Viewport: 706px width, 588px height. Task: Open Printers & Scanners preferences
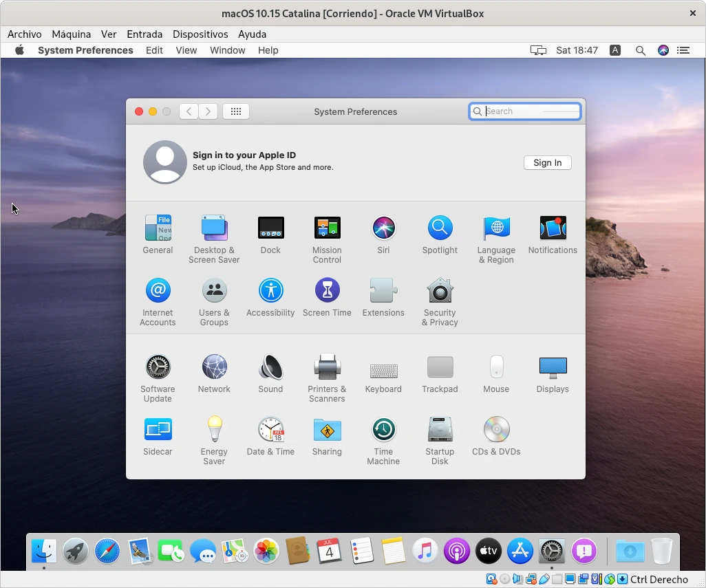point(327,368)
